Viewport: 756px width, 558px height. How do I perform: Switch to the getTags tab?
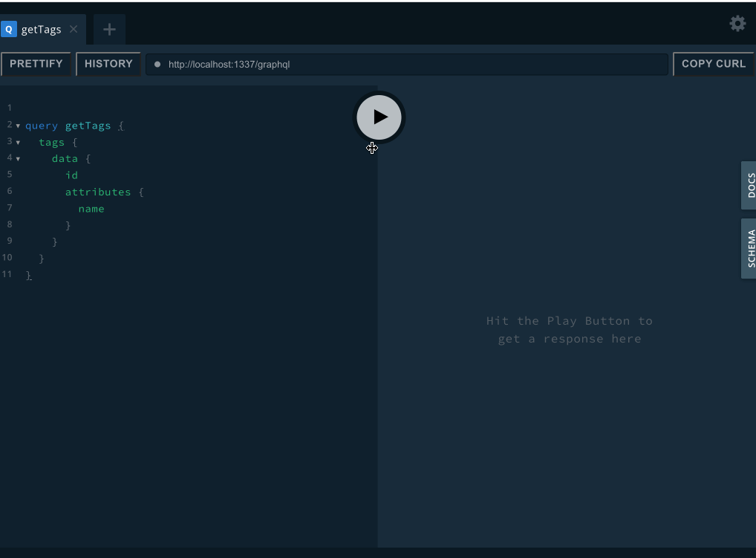[x=41, y=29]
